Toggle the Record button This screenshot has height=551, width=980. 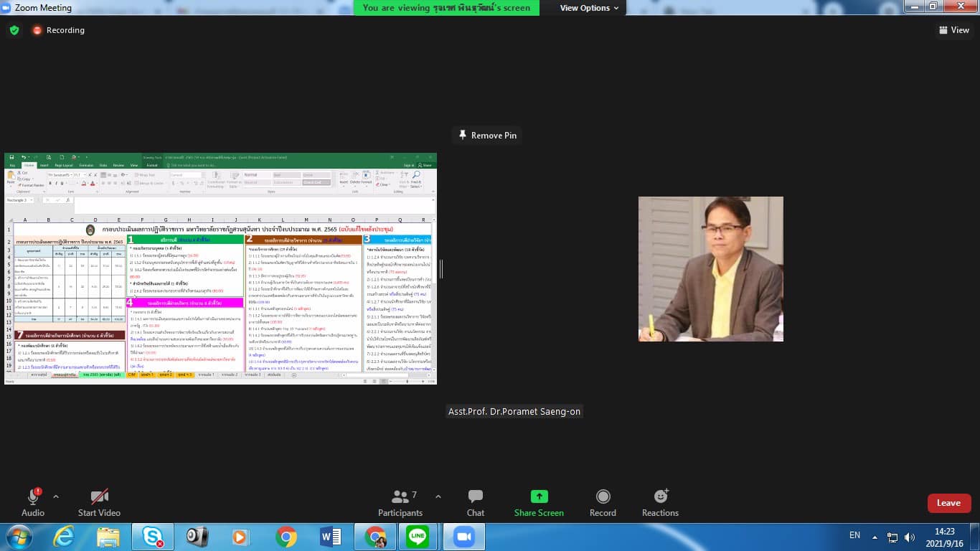[603, 497]
